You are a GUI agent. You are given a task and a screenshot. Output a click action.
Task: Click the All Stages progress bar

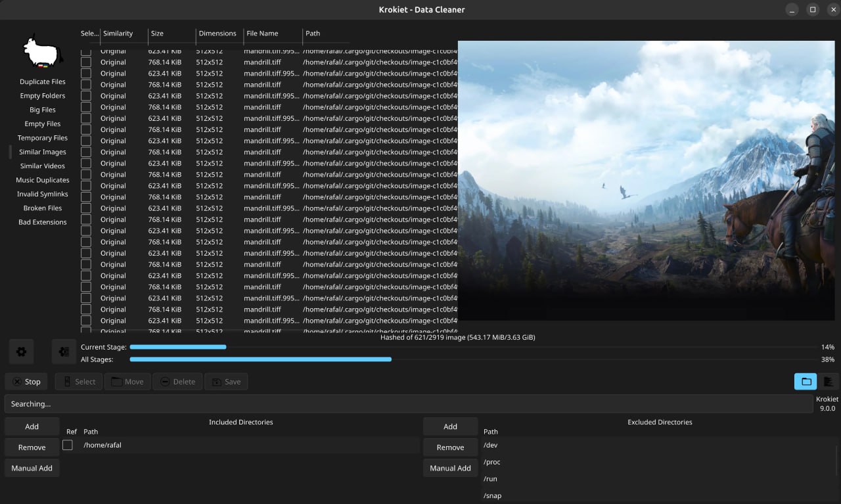click(x=473, y=359)
